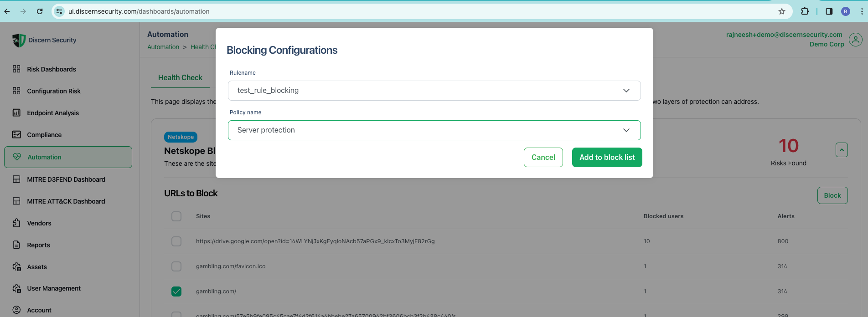868x317 pixels.
Task: Click the gambling.com/favicon.ico site text
Action: [231, 266]
